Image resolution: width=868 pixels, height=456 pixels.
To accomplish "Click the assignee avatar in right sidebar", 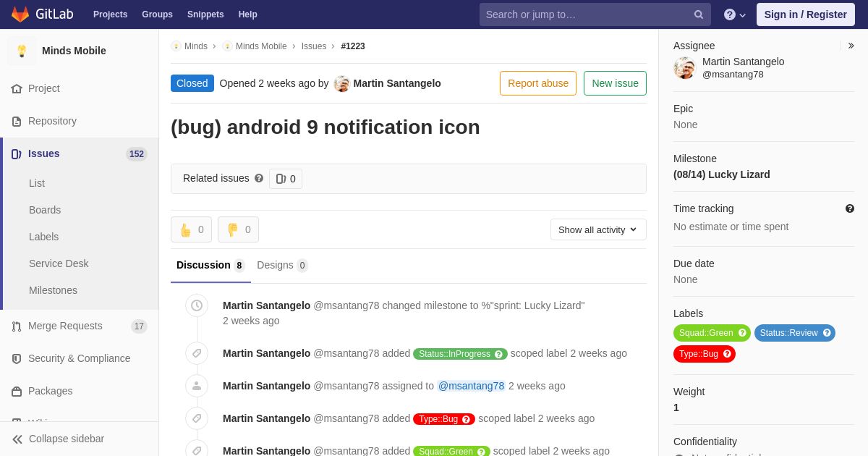I will pyautogui.click(x=685, y=68).
